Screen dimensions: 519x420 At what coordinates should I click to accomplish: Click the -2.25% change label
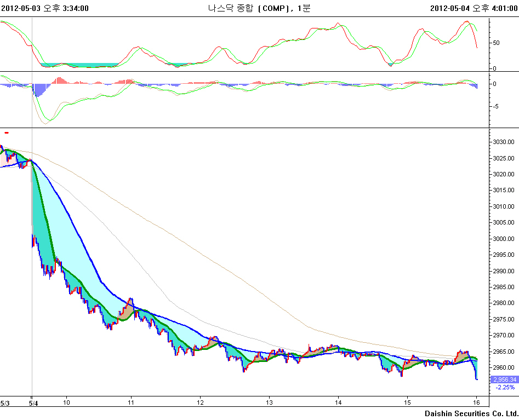click(x=505, y=387)
